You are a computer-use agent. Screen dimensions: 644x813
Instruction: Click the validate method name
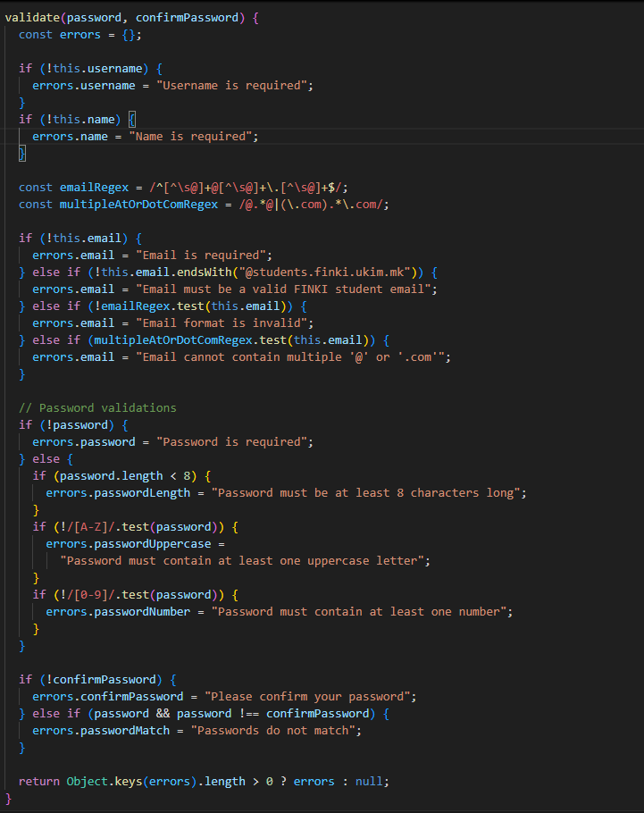click(x=32, y=17)
